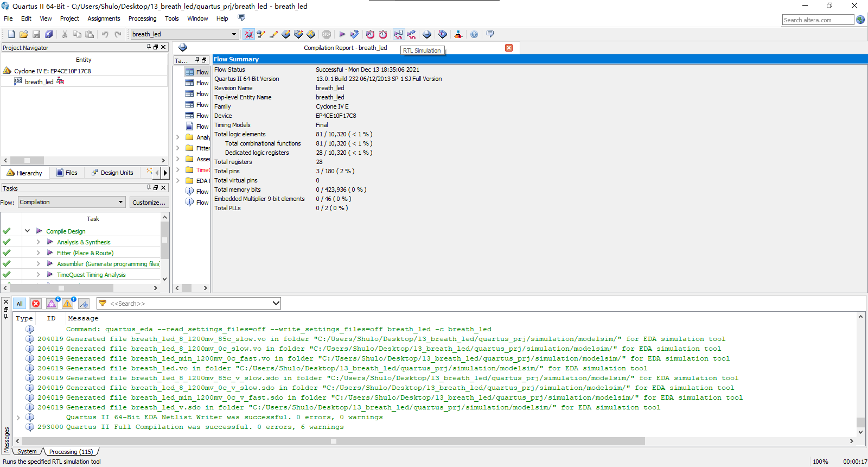This screenshot has width=868, height=467.
Task: Expand the Fitter (Place & Route) task
Action: click(x=38, y=253)
